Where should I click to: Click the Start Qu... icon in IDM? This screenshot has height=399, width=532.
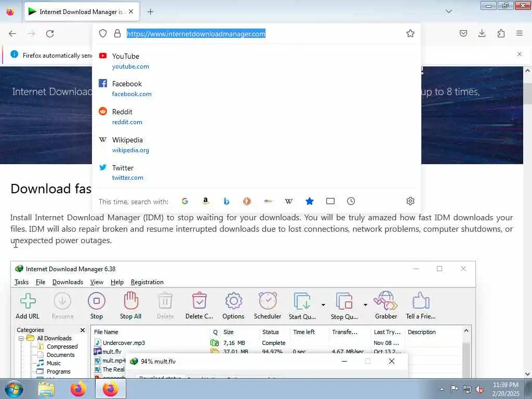(x=302, y=301)
